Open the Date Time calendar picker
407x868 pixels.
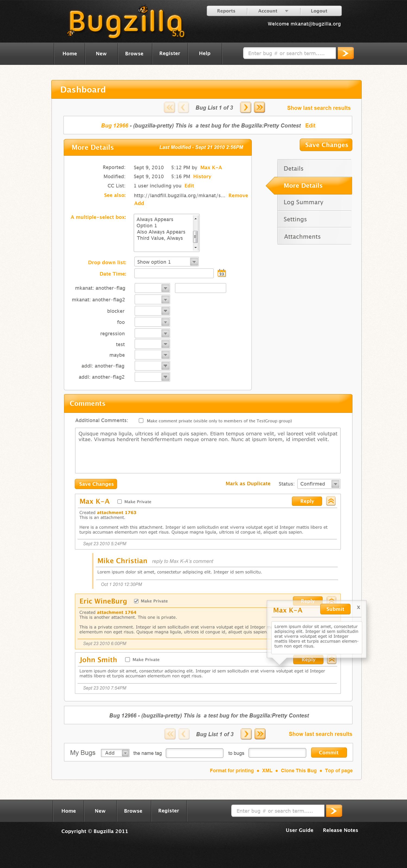tap(222, 273)
